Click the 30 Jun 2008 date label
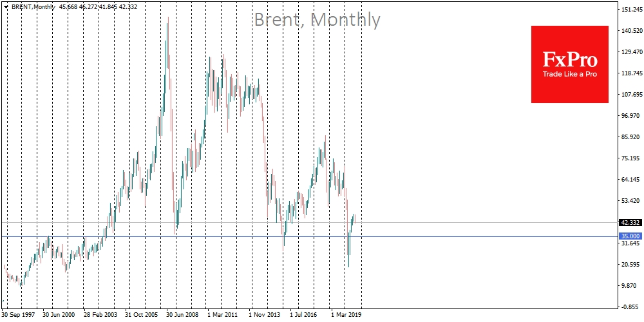This screenshot has width=644, height=322. click(x=182, y=315)
